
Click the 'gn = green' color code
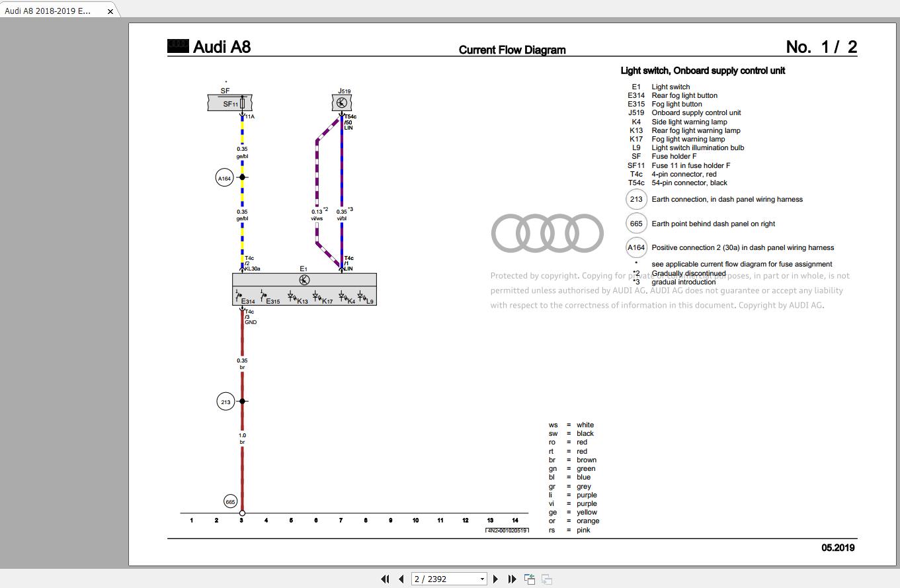coord(571,468)
